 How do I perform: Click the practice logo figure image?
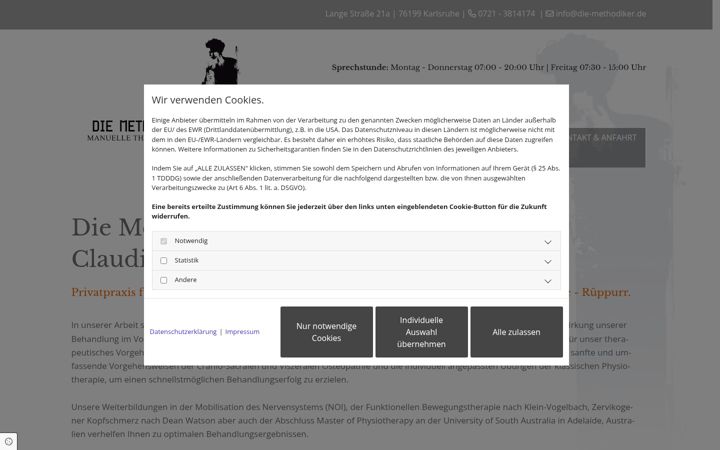point(221,62)
